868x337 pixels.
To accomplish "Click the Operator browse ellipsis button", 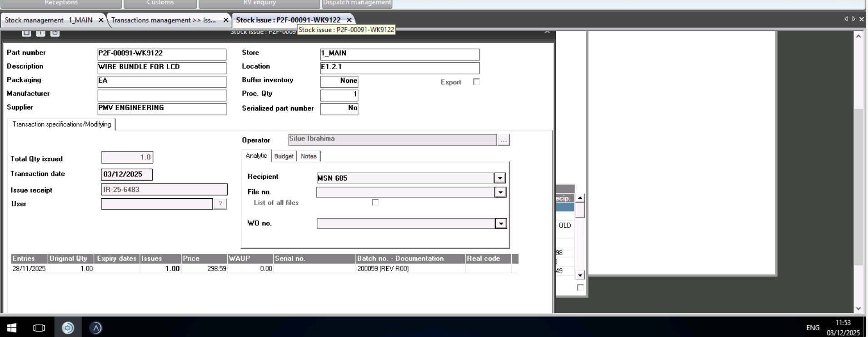I will pos(503,141).
